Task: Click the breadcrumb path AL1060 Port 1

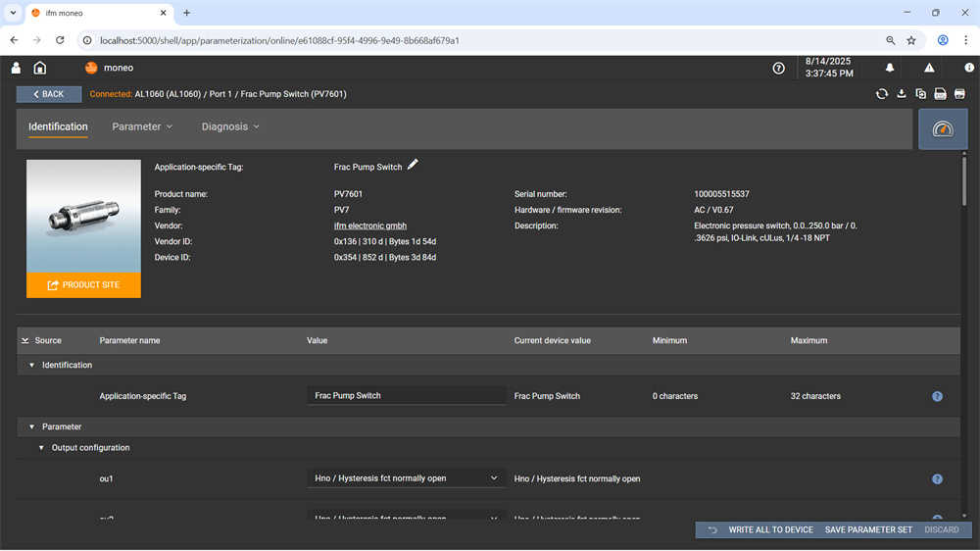Action: pos(241,94)
